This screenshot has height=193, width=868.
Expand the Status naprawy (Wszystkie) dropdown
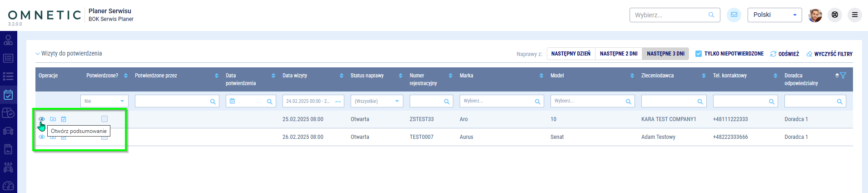tap(377, 101)
